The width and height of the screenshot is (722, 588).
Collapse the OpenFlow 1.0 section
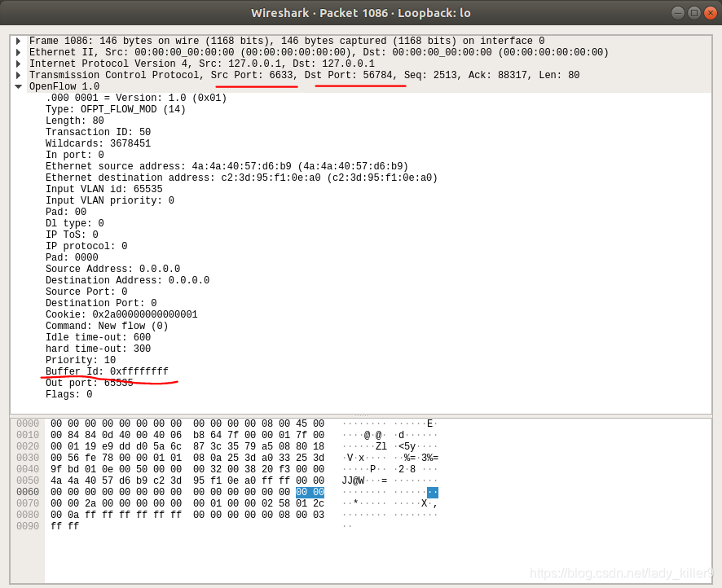(x=19, y=86)
